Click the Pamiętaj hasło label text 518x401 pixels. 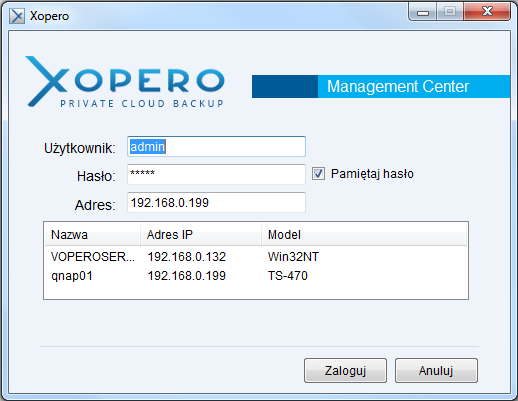click(x=372, y=174)
